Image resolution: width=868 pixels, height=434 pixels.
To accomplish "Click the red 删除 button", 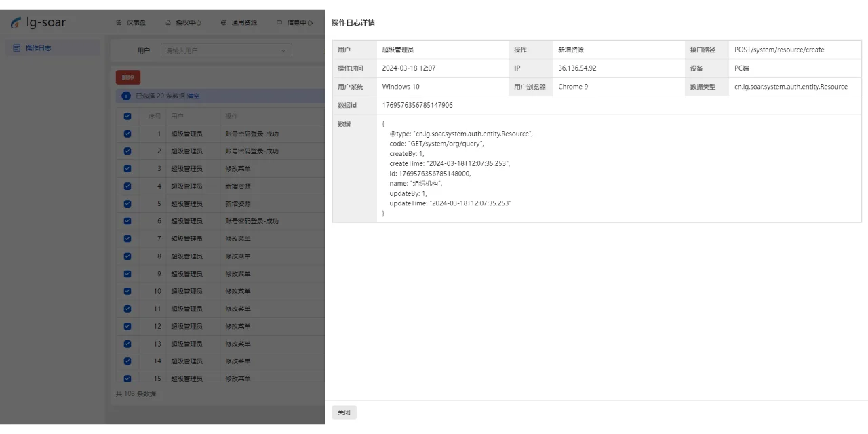I will click(x=128, y=77).
